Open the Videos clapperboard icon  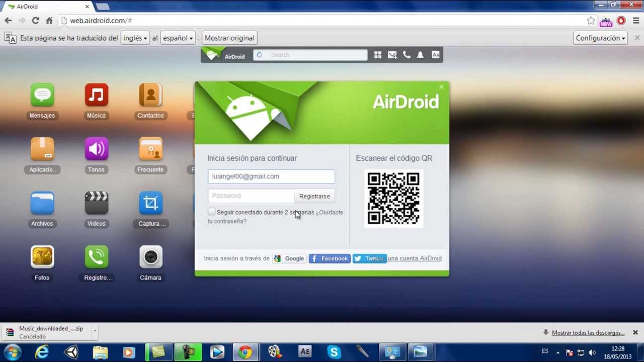point(97,203)
